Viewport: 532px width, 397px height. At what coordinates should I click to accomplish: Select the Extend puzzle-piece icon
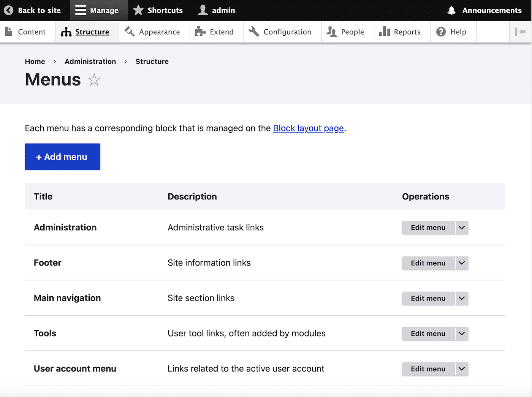tap(199, 32)
